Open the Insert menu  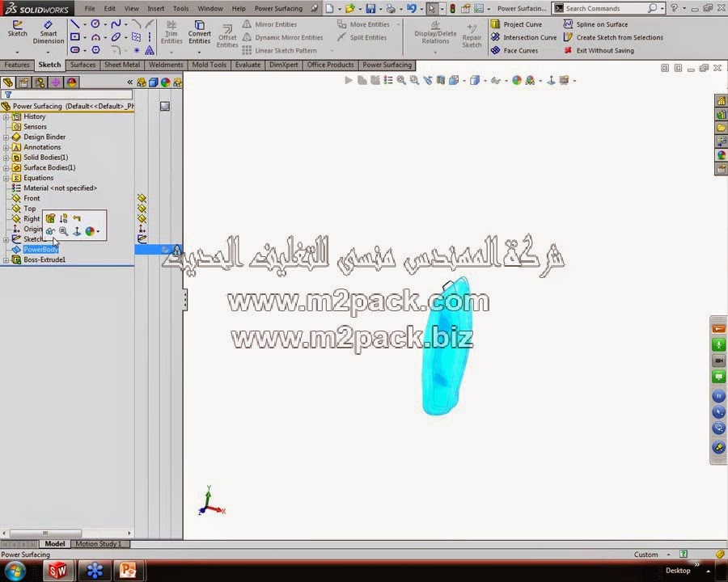pos(155,8)
